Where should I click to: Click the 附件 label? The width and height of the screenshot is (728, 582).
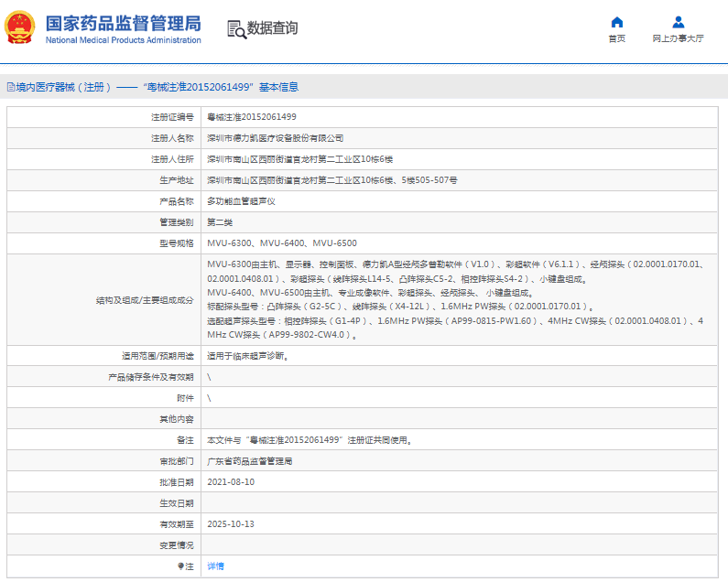185,398
